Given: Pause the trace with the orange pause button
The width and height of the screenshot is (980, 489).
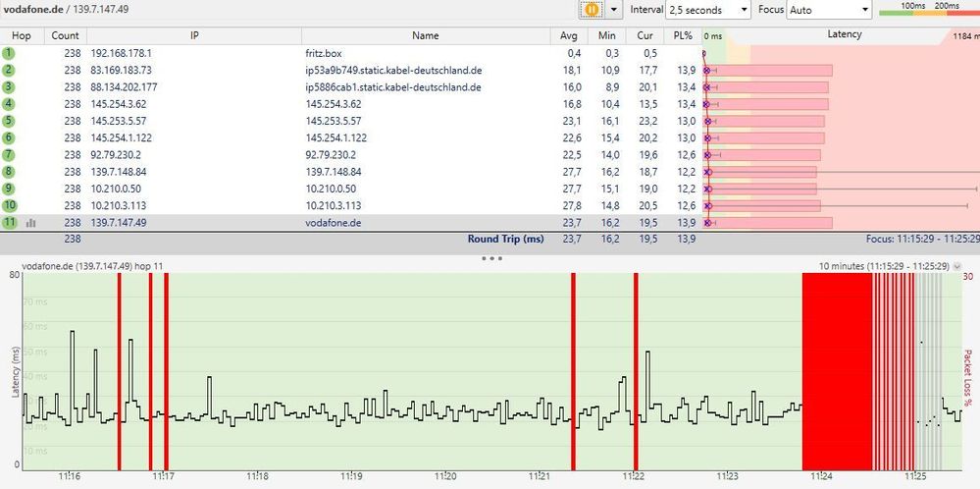Looking at the screenshot, I should coord(591,10).
